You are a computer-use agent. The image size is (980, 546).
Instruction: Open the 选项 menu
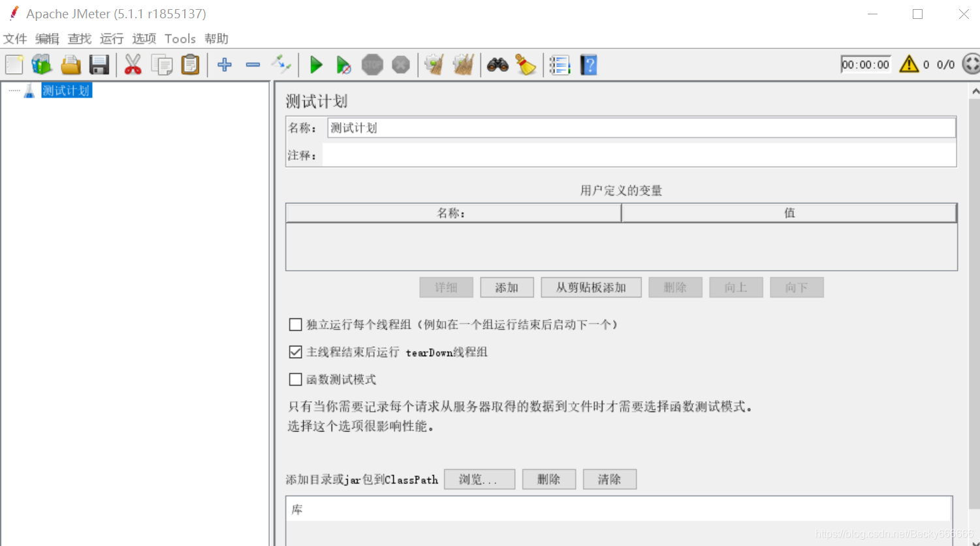coord(144,38)
